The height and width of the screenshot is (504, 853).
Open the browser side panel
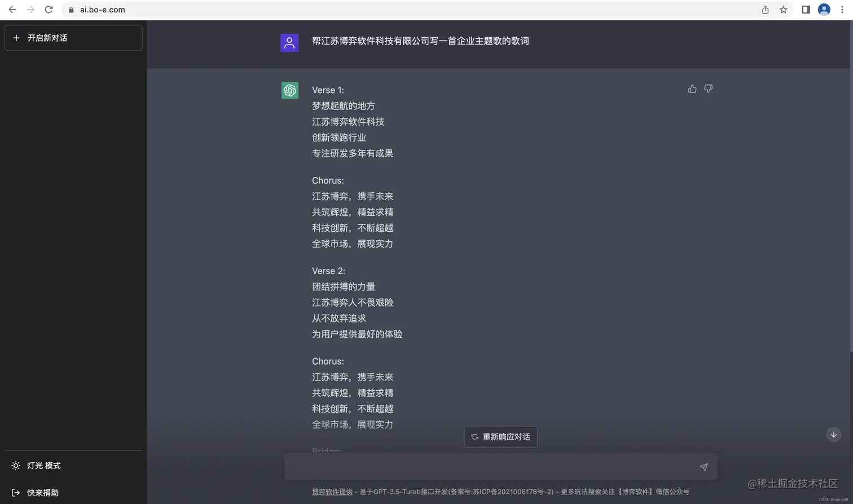pos(806,10)
